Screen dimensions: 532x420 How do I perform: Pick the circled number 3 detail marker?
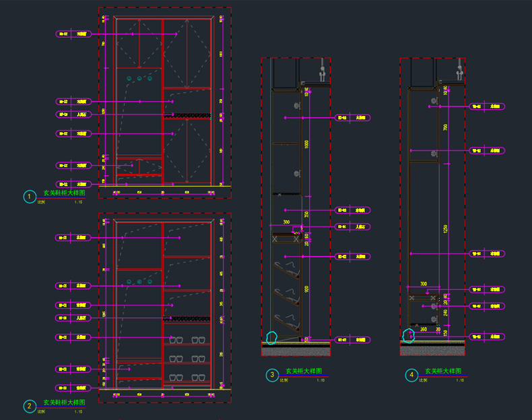coord(272,375)
